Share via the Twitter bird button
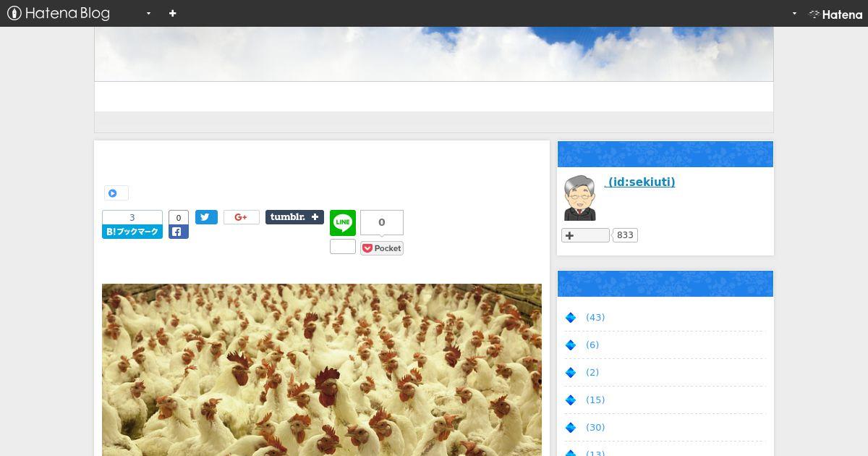The width and height of the screenshot is (868, 456). (x=206, y=217)
